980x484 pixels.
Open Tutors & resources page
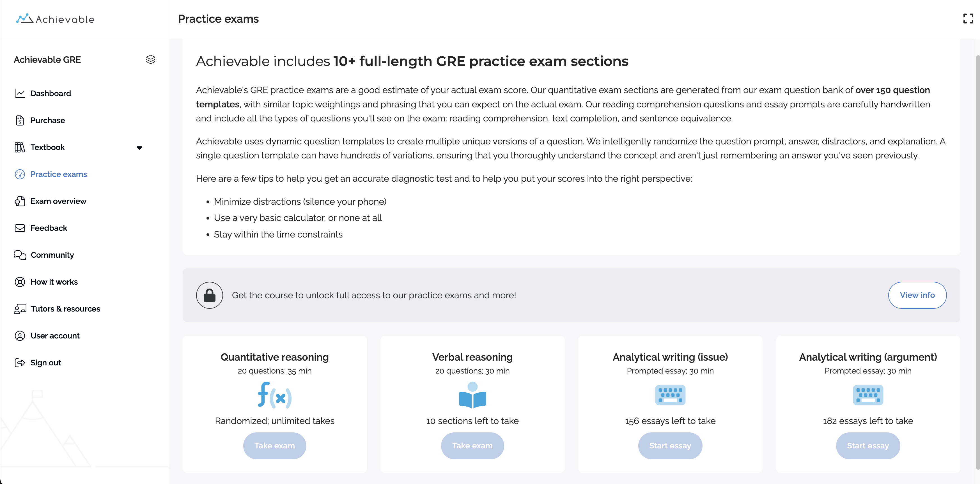pos(65,309)
